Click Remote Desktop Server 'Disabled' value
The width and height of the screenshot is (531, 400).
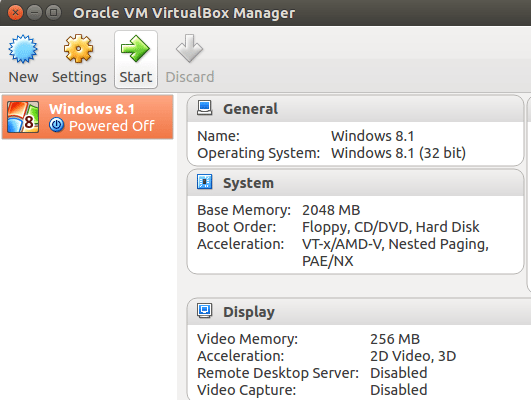[399, 373]
